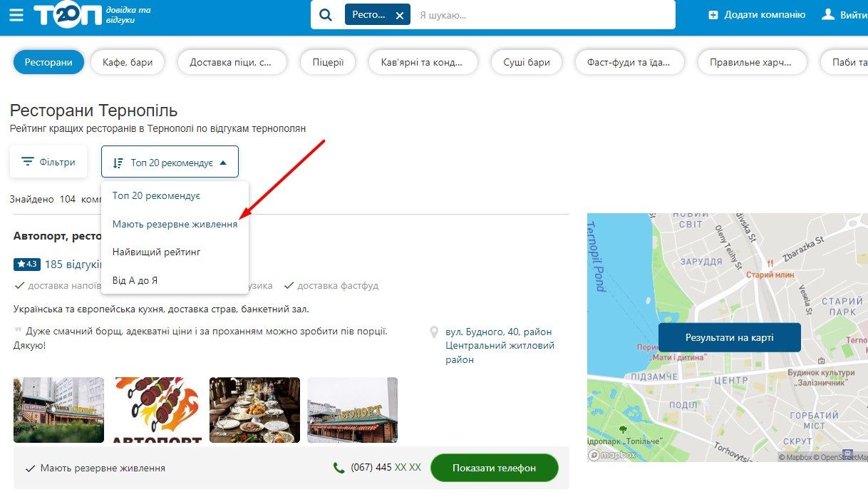The image size is (868, 502).
Task: Click the Показати телефон button
Action: tap(495, 468)
